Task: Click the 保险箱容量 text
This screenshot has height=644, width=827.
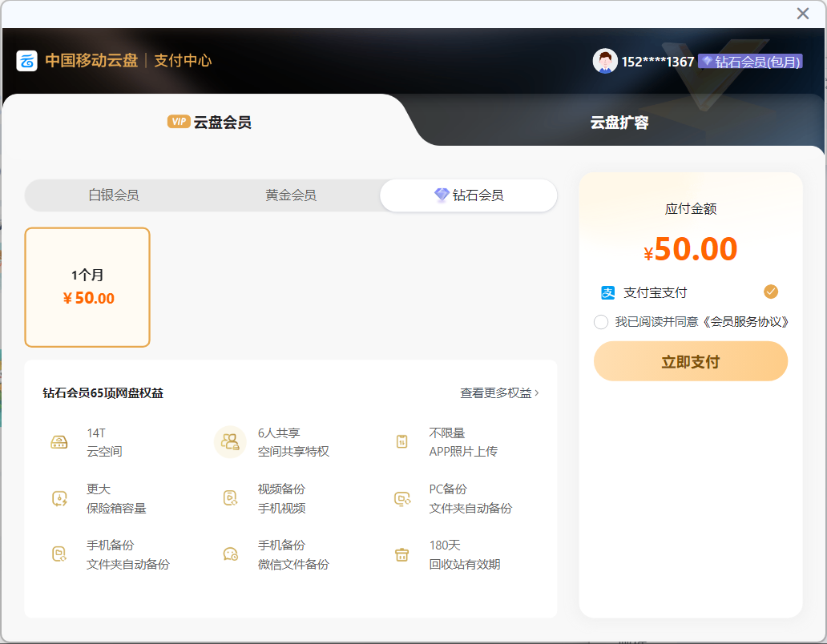Action: [x=116, y=508]
